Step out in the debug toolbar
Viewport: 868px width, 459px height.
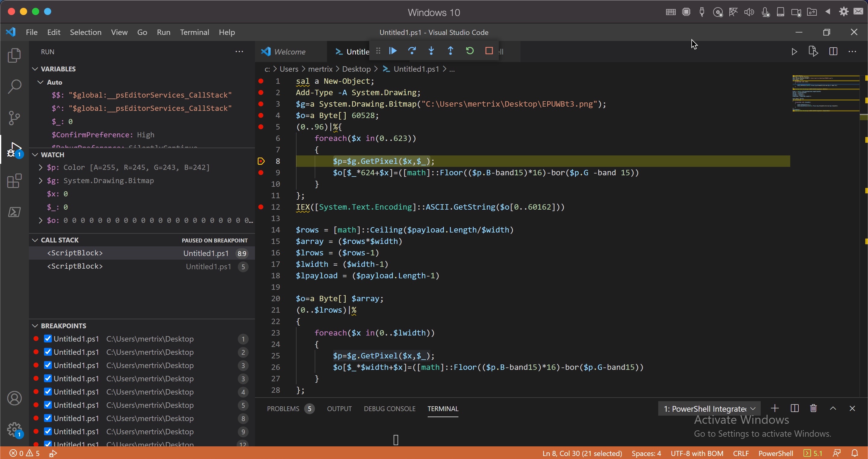click(x=450, y=51)
